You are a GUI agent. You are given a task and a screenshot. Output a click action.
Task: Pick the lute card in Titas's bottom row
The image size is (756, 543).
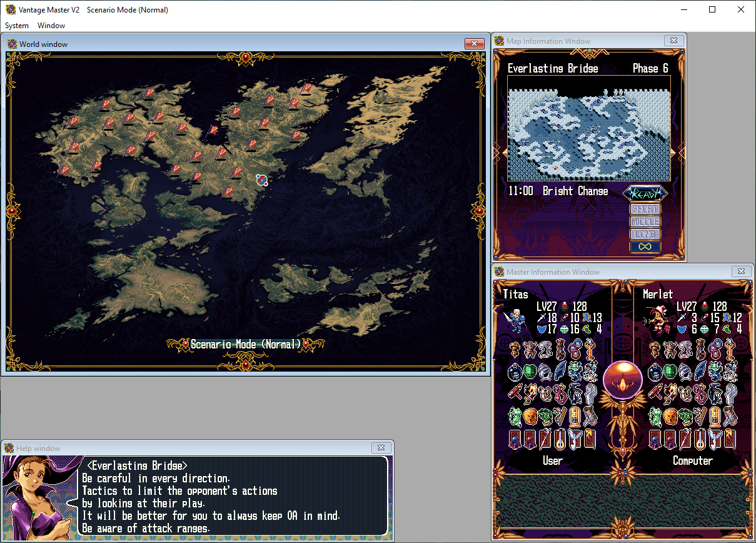[x=561, y=438]
